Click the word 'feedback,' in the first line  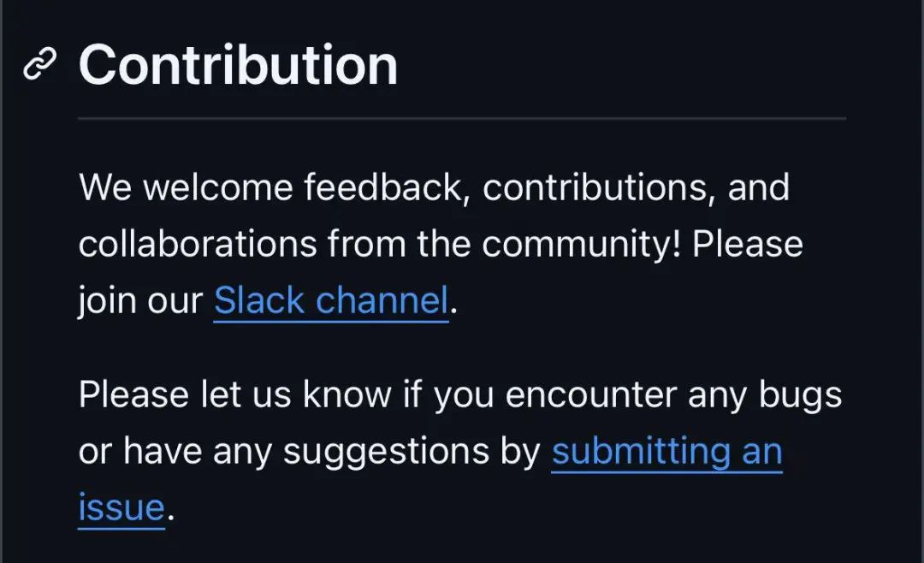pyautogui.click(x=388, y=187)
